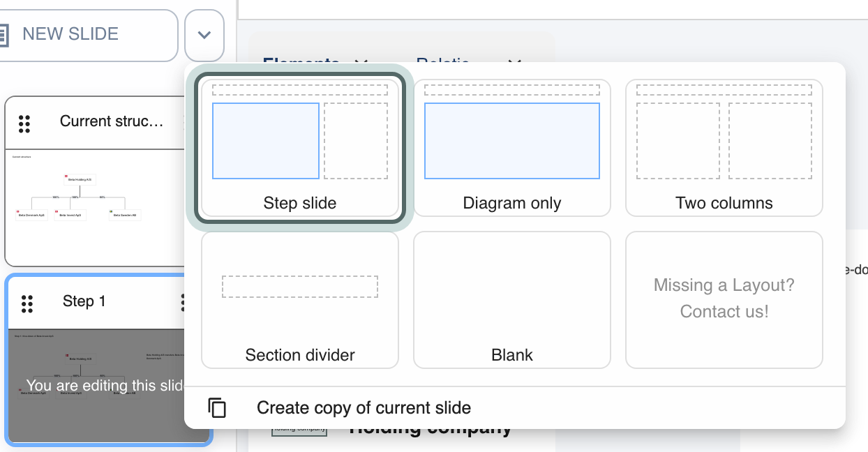The image size is (868, 452).
Task: Click the Current struc… slide title
Action: coord(112,121)
